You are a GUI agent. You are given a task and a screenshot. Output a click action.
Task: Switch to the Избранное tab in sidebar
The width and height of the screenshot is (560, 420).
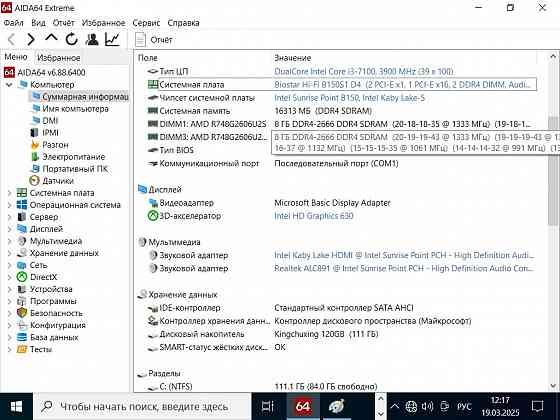(x=59, y=58)
